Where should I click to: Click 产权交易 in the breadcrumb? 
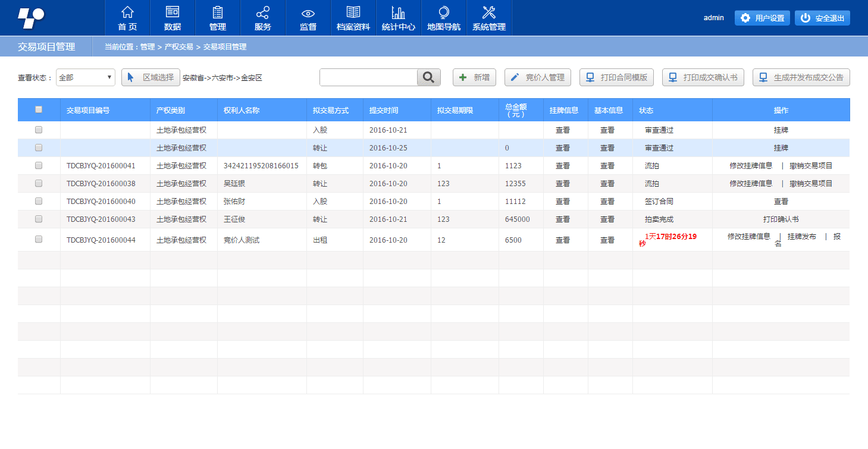click(178, 46)
